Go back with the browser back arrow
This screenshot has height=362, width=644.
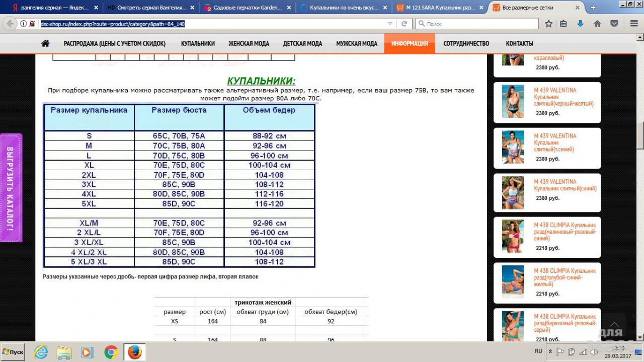pyautogui.click(x=10, y=24)
